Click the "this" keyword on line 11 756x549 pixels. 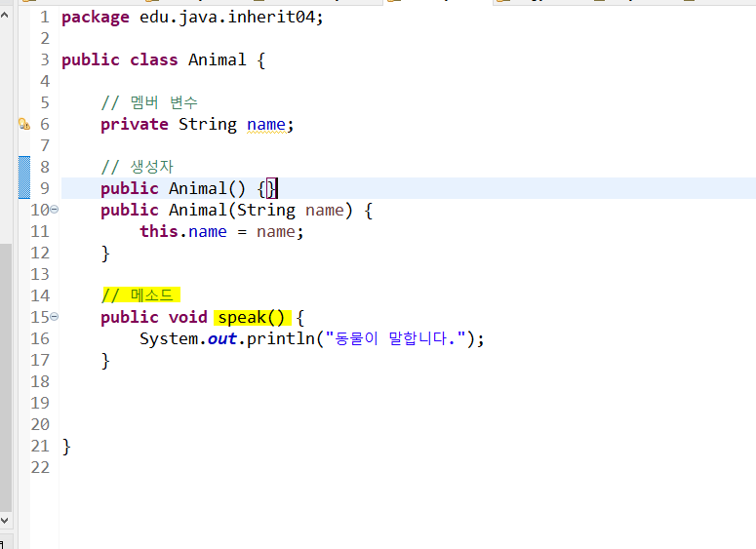[x=159, y=231]
